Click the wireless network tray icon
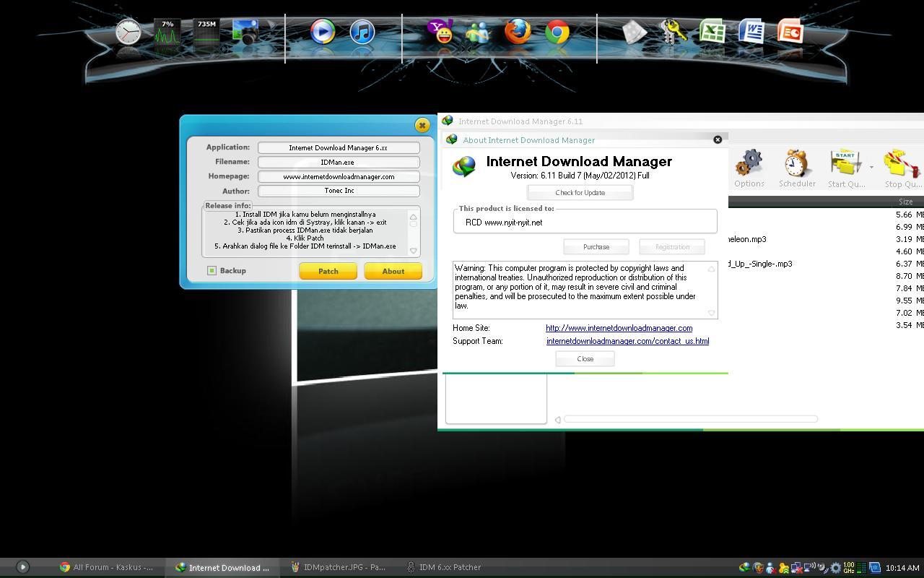 pos(809,568)
